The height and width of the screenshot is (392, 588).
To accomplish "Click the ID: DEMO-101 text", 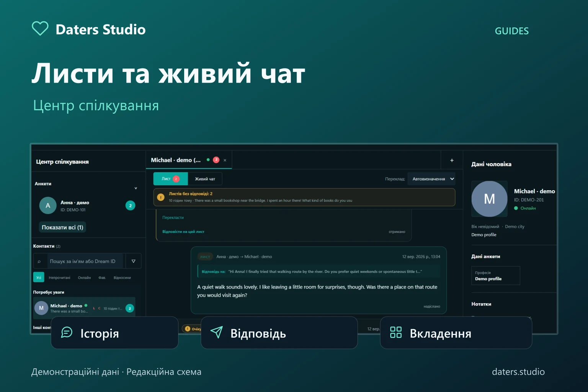I will pos(73,210).
